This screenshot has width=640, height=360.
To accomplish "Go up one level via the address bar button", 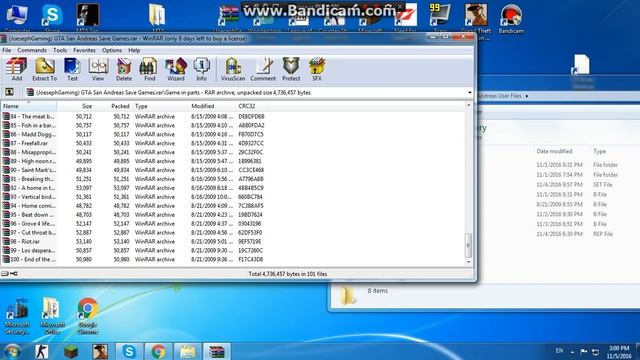I will [9, 92].
